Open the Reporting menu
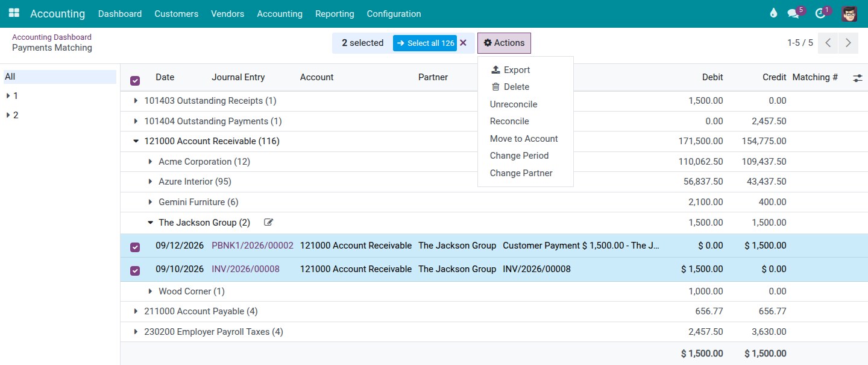The height and width of the screenshot is (365, 868). click(335, 13)
